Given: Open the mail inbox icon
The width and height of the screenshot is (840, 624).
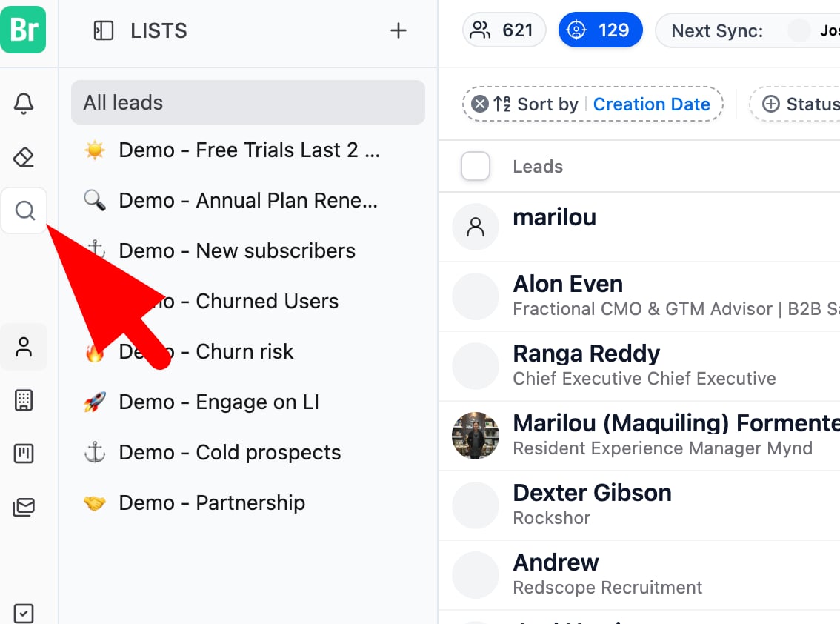Looking at the screenshot, I should pos(24,507).
